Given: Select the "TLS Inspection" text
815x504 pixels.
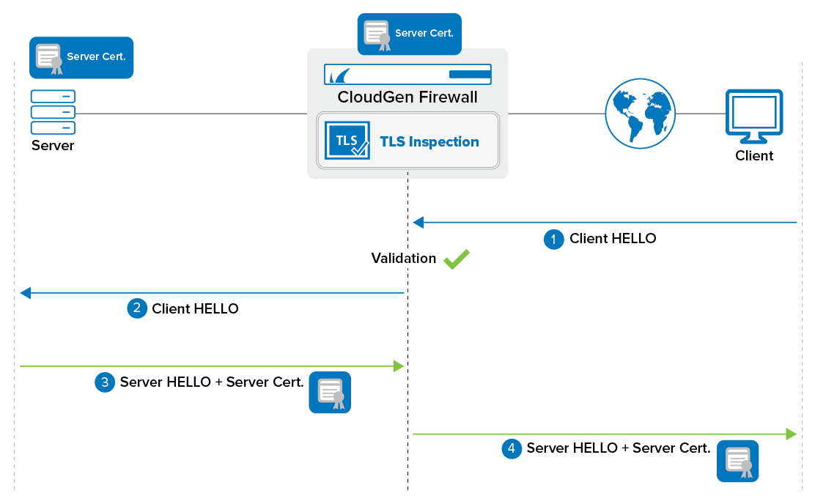Looking at the screenshot, I should pos(429,142).
